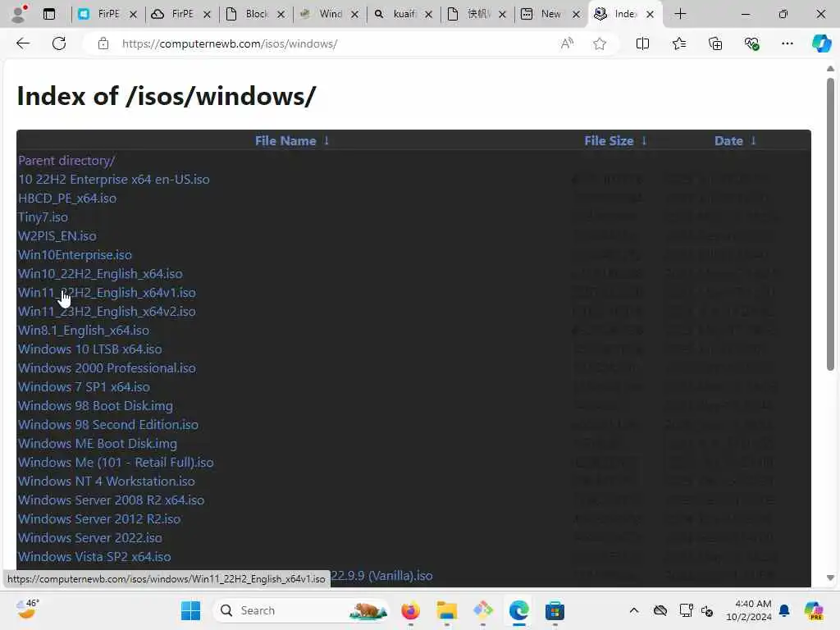Click Windows 10 LTSB x64.iso link
This screenshot has width=840, height=630.
90,349
